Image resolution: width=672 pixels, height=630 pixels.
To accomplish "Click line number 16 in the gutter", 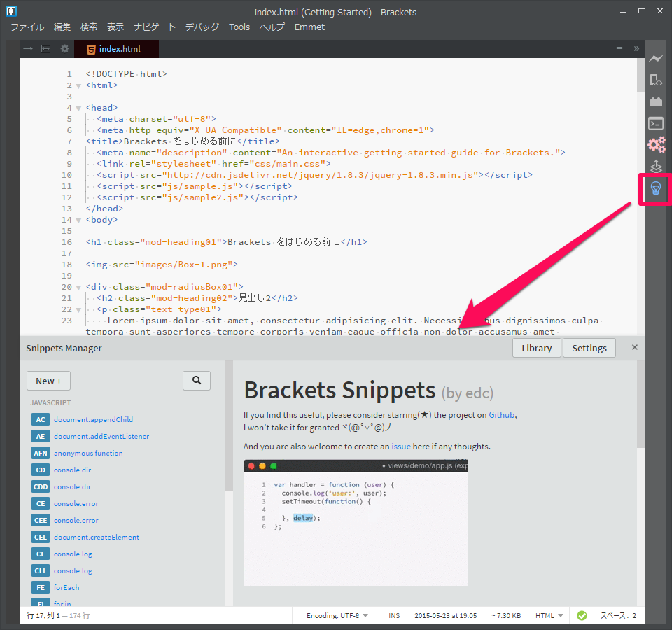I will pyautogui.click(x=67, y=242).
